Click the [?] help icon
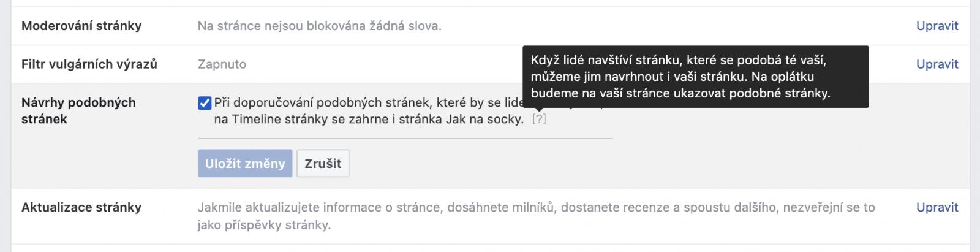Image resolution: width=980 pixels, height=252 pixels. [x=539, y=119]
